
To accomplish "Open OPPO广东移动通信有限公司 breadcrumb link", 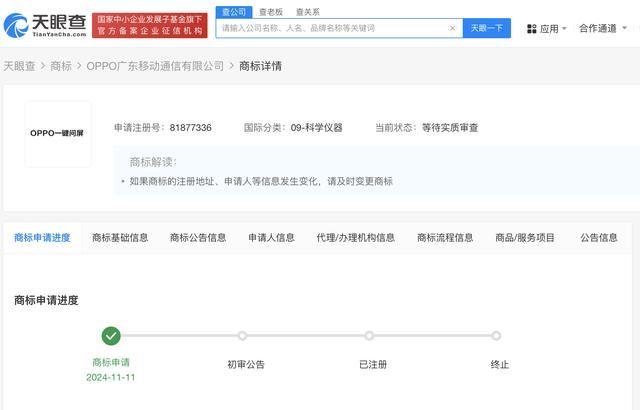I will click(155, 66).
